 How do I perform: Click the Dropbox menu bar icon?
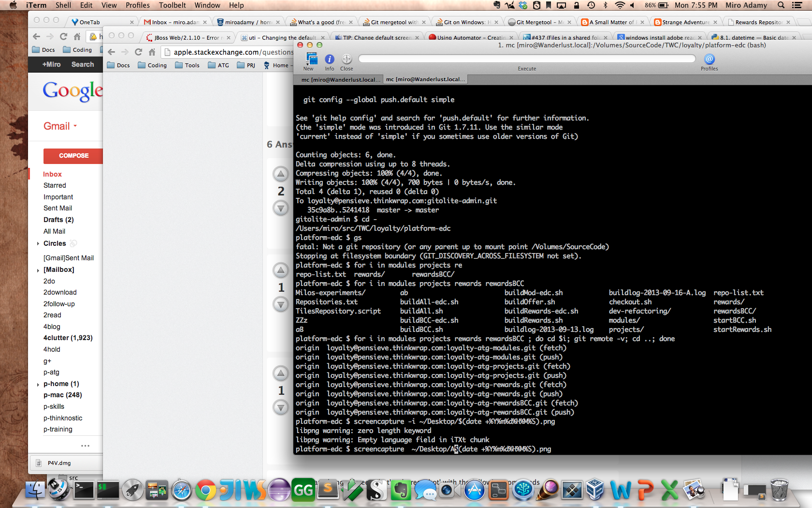(523, 5)
